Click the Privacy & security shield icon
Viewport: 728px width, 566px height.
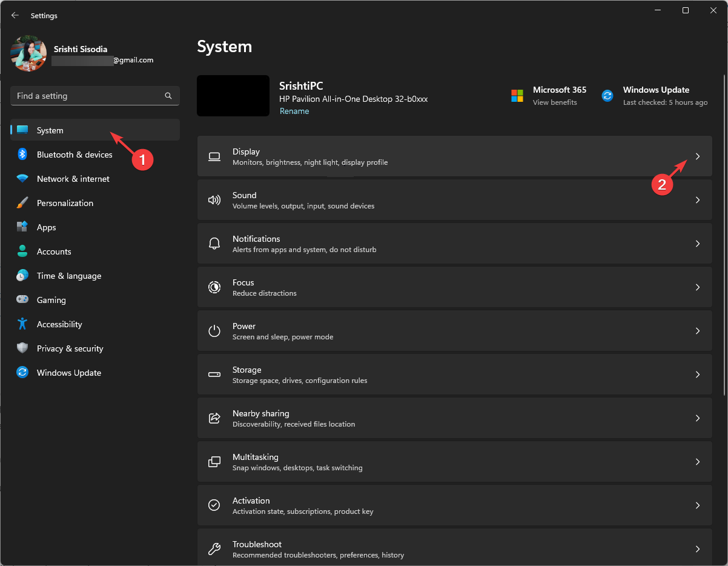(22, 348)
